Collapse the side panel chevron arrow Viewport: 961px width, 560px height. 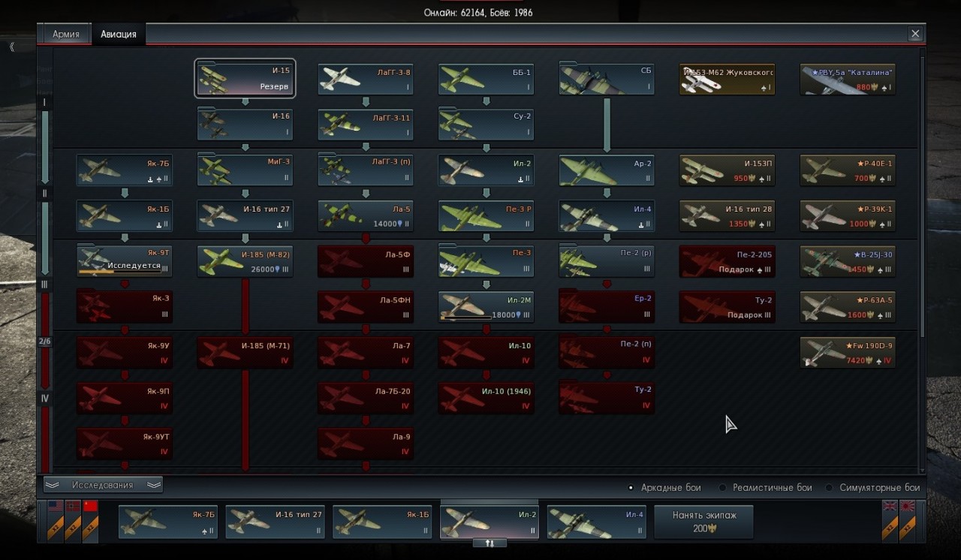pyautogui.click(x=12, y=47)
